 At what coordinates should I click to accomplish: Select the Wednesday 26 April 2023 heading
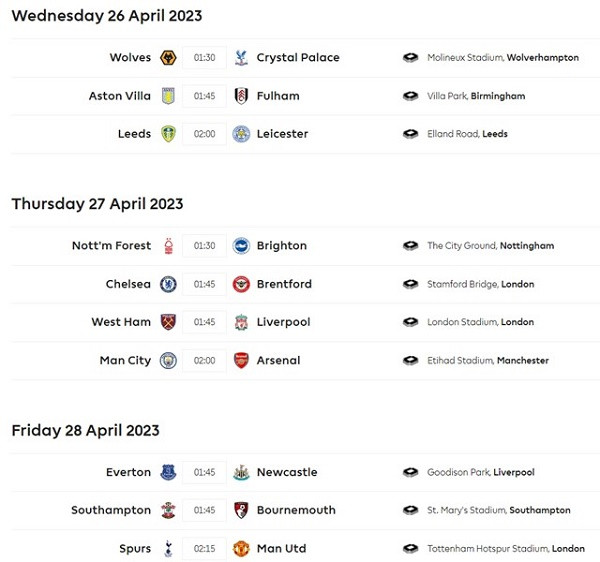coord(107,16)
